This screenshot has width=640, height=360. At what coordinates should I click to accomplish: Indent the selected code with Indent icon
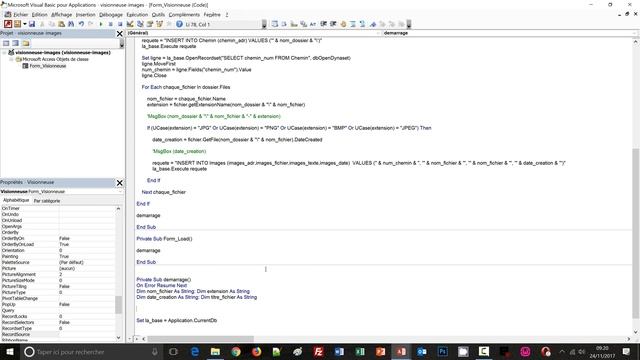tap(324, 24)
